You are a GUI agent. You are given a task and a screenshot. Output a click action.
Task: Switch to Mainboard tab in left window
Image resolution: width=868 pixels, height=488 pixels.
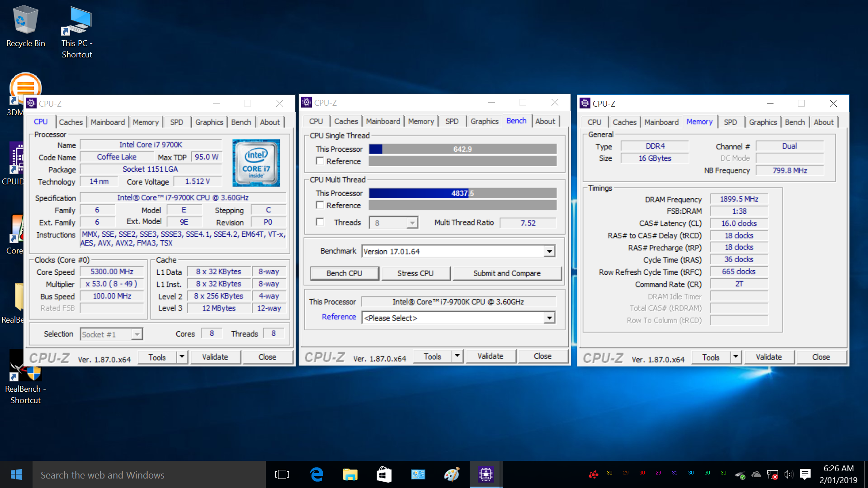point(108,122)
